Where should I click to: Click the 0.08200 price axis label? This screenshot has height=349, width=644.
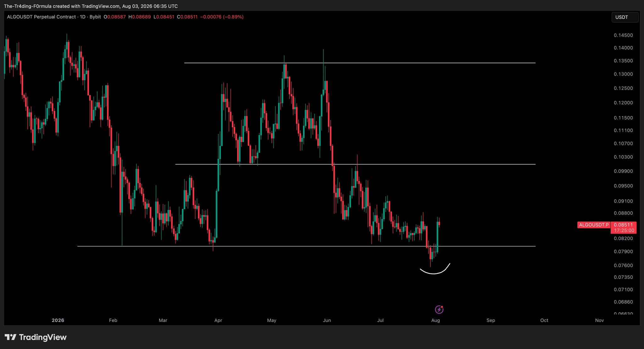(x=623, y=239)
